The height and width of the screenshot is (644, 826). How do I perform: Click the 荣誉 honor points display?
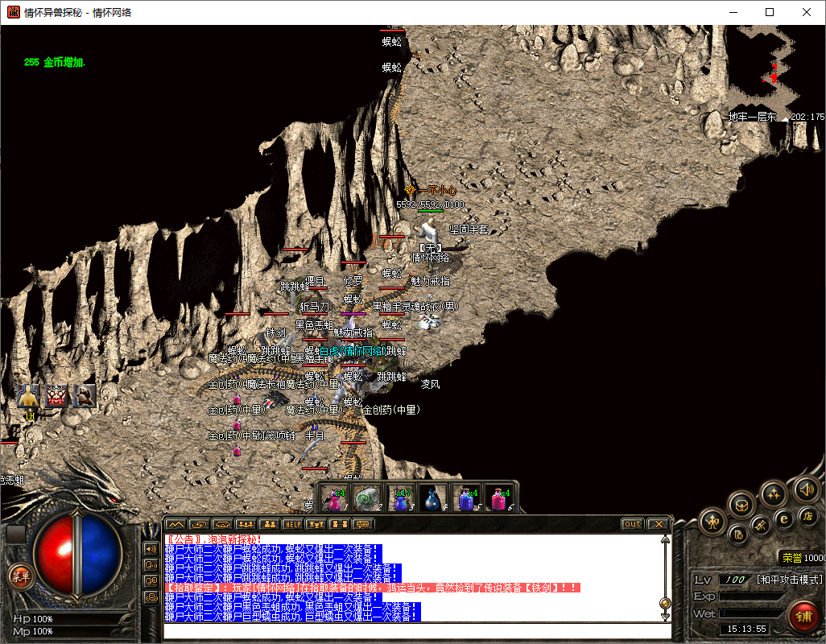(803, 558)
